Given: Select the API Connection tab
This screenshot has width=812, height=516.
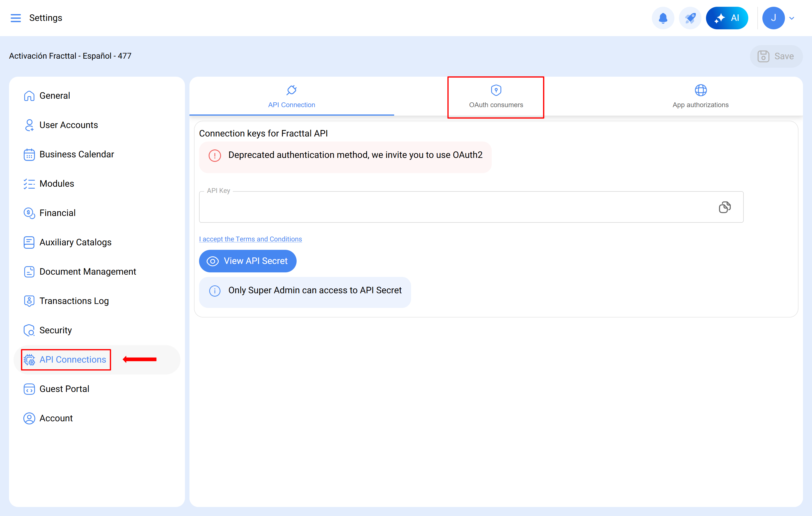Looking at the screenshot, I should click(x=291, y=97).
